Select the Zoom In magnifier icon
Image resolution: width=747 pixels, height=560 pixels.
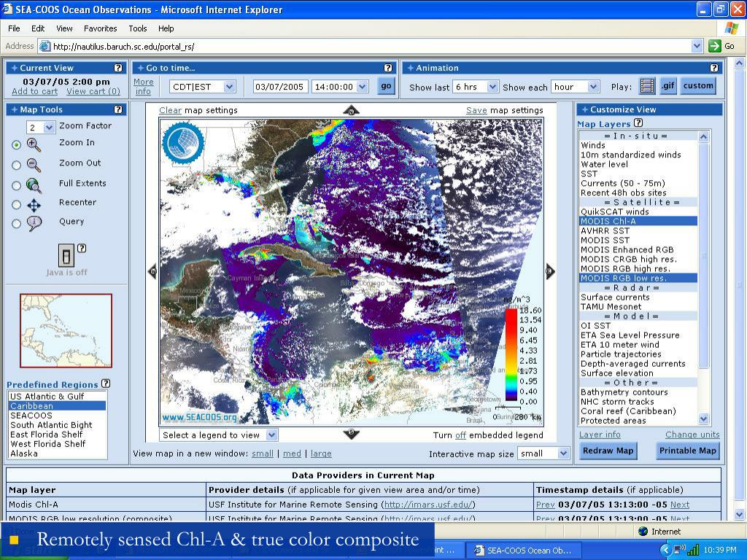(x=34, y=144)
